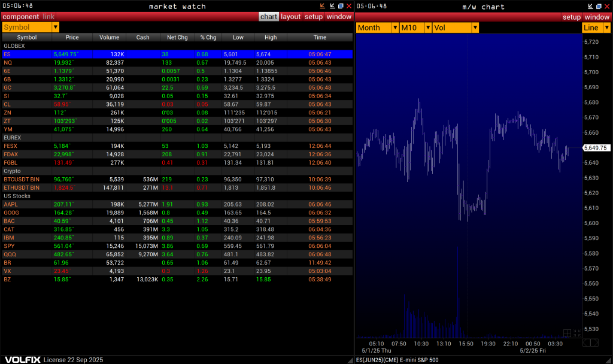Image resolution: width=613 pixels, height=364 pixels.
Task: Sort by the % Chg column header
Action: [x=208, y=37]
